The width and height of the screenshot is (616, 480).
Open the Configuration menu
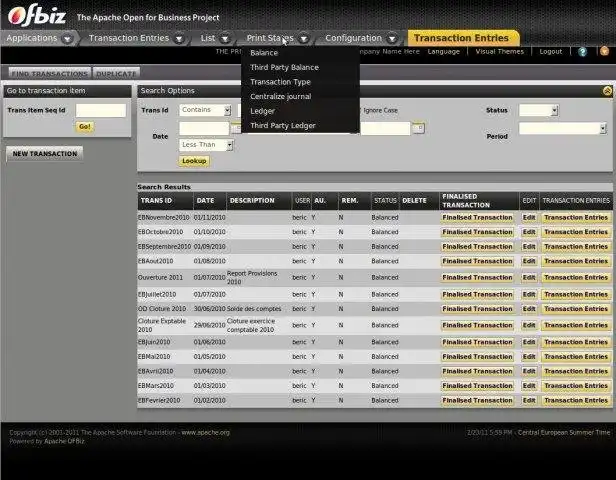click(x=353, y=38)
